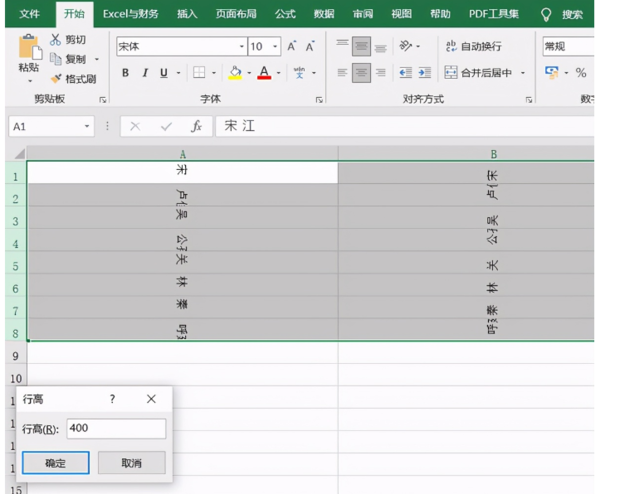Expand the fill color dropdown arrow
The image size is (620, 494).
point(249,73)
